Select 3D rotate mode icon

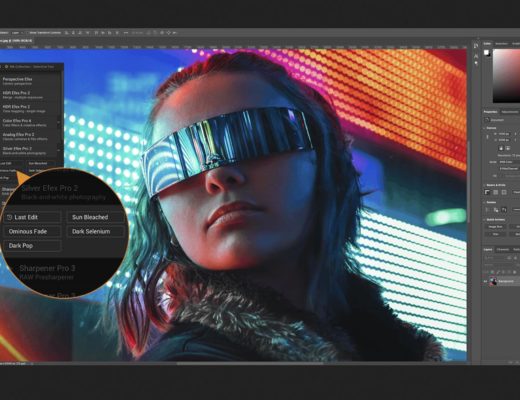(x=148, y=33)
